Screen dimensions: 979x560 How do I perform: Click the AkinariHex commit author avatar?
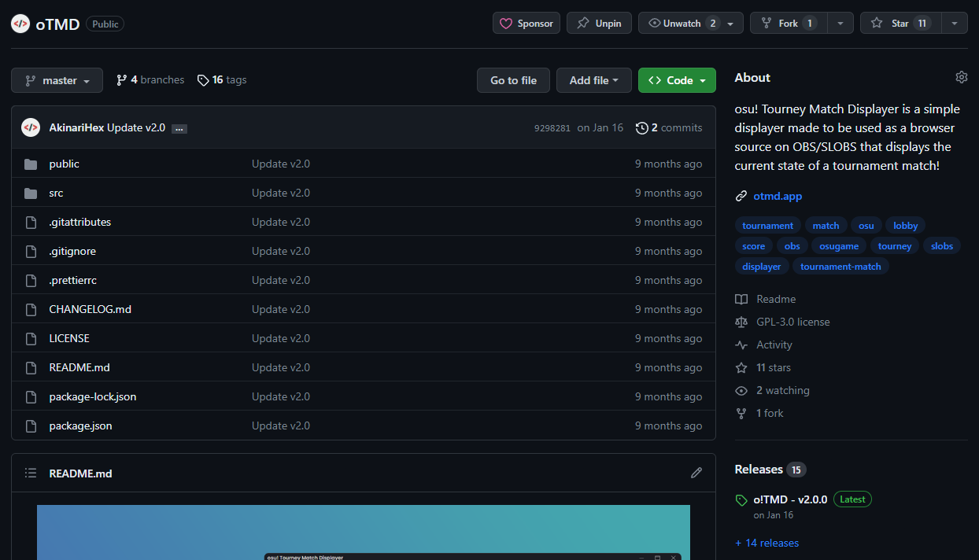tap(31, 127)
